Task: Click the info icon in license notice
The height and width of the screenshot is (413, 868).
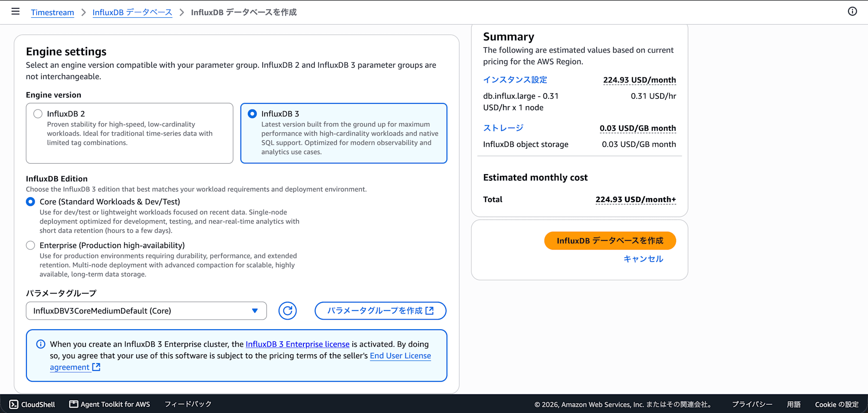Action: [x=41, y=344]
